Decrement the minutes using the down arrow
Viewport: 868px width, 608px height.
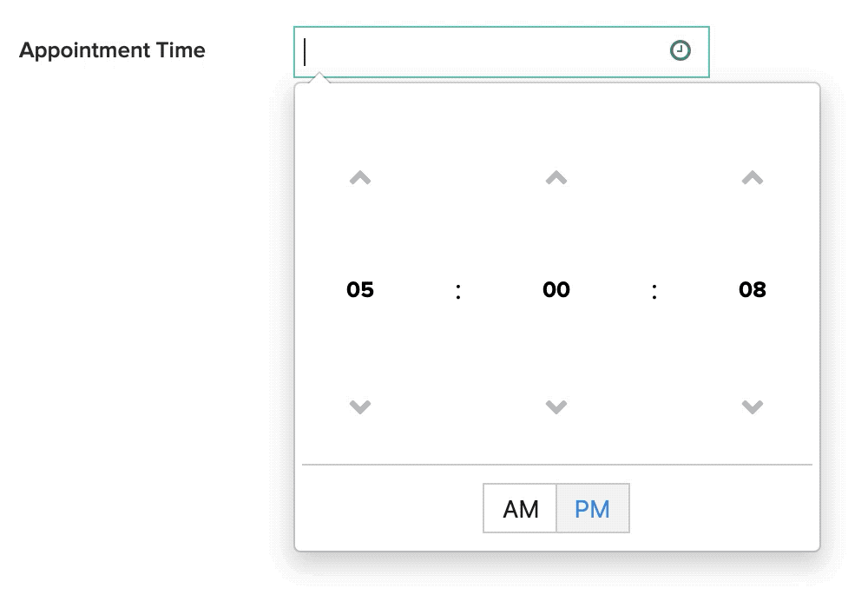coord(556,406)
